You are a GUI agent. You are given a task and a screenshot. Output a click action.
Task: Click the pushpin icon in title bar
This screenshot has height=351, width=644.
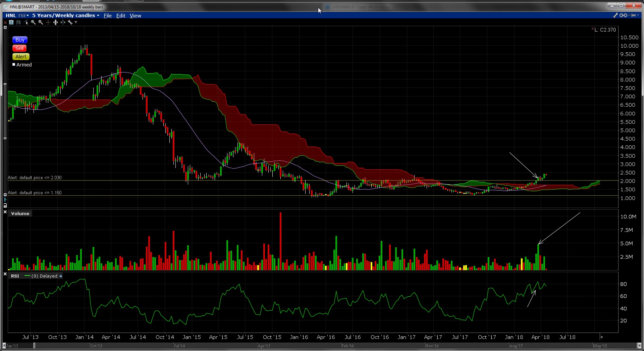click(633, 15)
